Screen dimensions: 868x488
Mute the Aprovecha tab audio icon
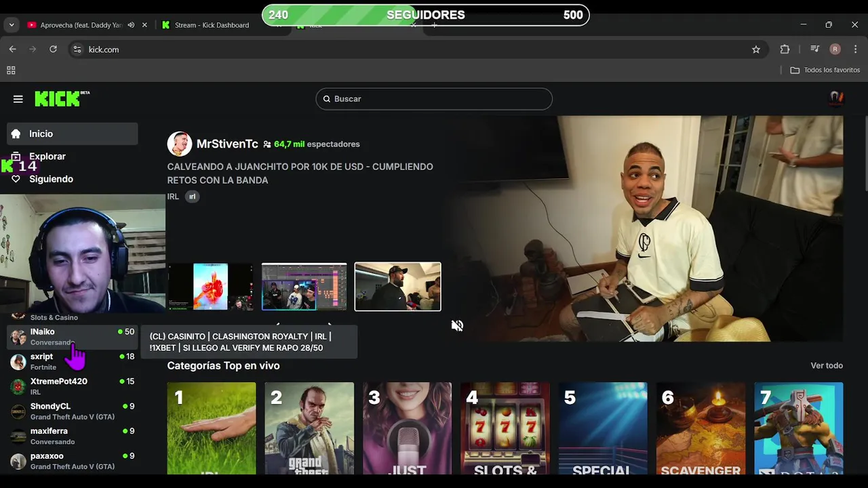click(x=131, y=25)
